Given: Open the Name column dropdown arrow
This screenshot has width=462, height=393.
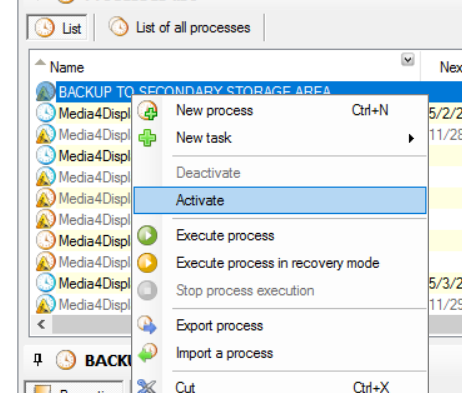Looking at the screenshot, I should pos(408,60).
